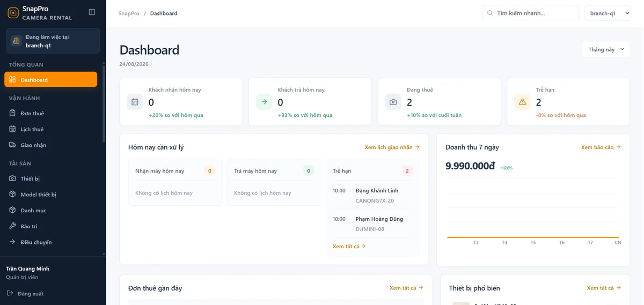Image resolution: width=644 pixels, height=305 pixels.
Task: Click Xem tất cả for Đơn thuê gần đây
Action: [x=406, y=288]
